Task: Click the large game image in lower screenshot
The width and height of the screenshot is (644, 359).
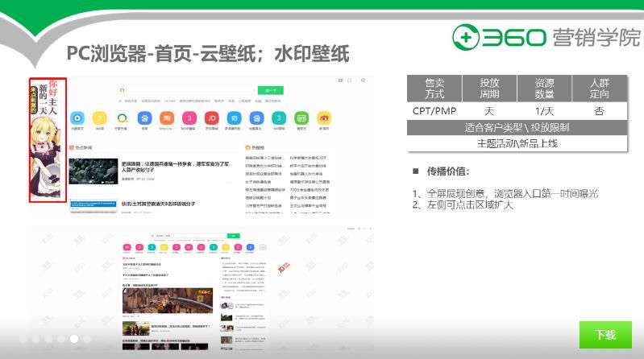Action: point(168,300)
